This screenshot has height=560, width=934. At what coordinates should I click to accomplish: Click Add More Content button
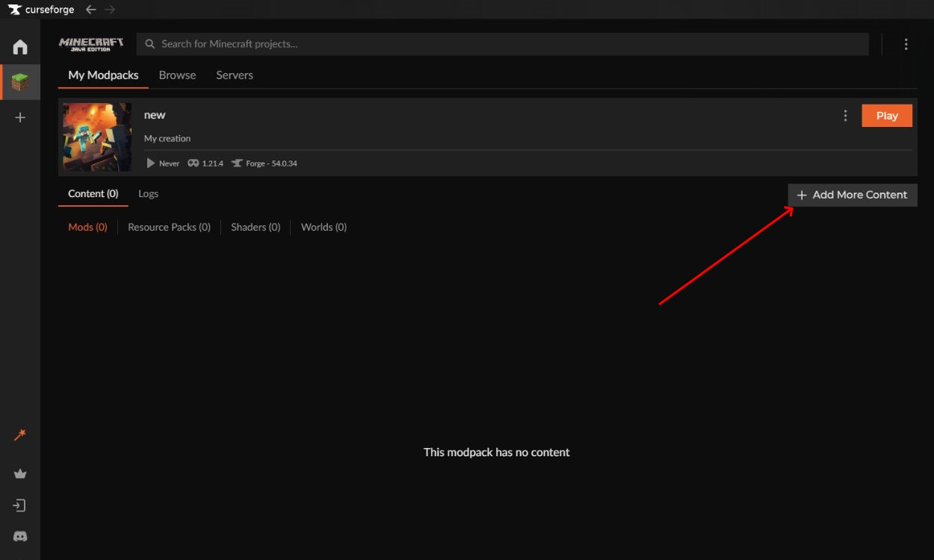pyautogui.click(x=853, y=195)
